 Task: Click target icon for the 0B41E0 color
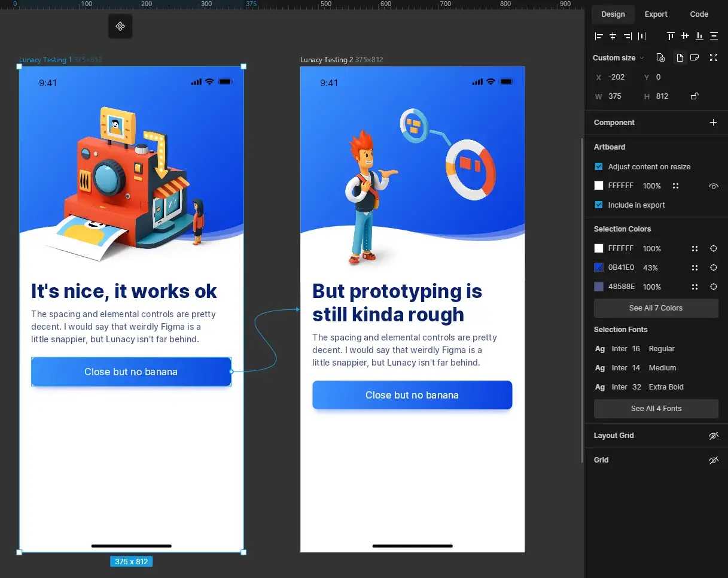[x=714, y=268]
